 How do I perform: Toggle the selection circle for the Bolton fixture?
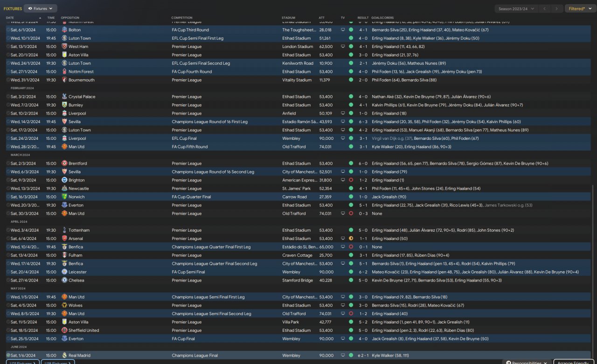click(x=8, y=30)
